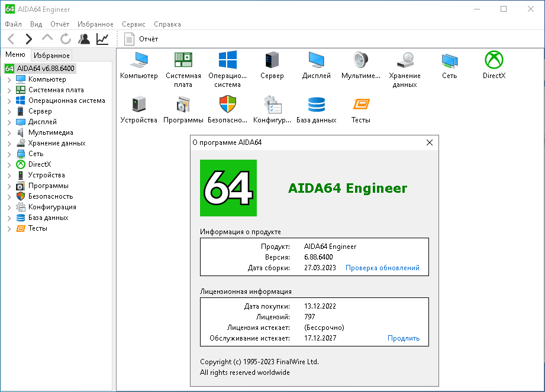Select Устройства in the sidebar tree

[x=46, y=175]
